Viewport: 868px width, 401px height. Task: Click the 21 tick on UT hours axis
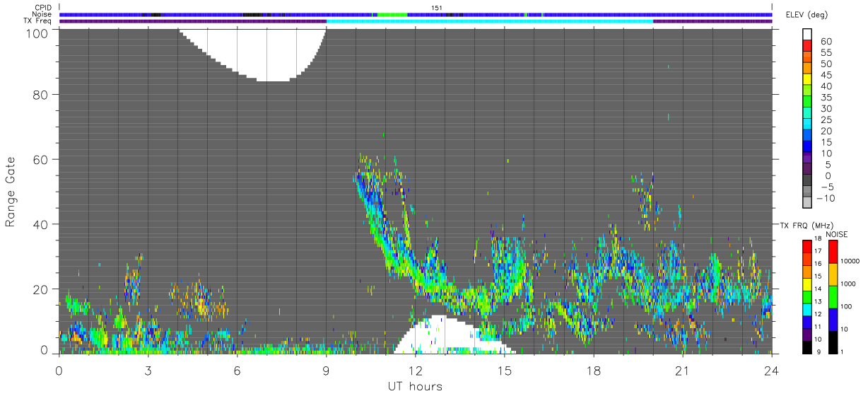tap(683, 371)
